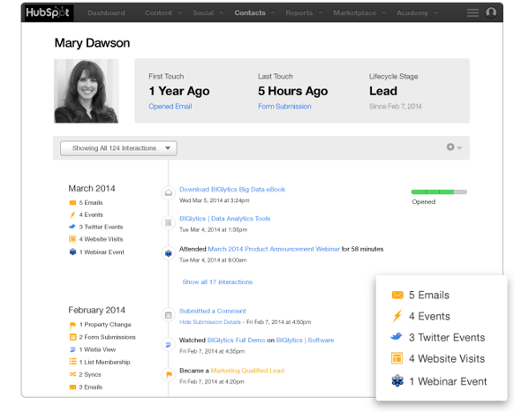
Task: Open the user account avatar icon
Action: [491, 12]
